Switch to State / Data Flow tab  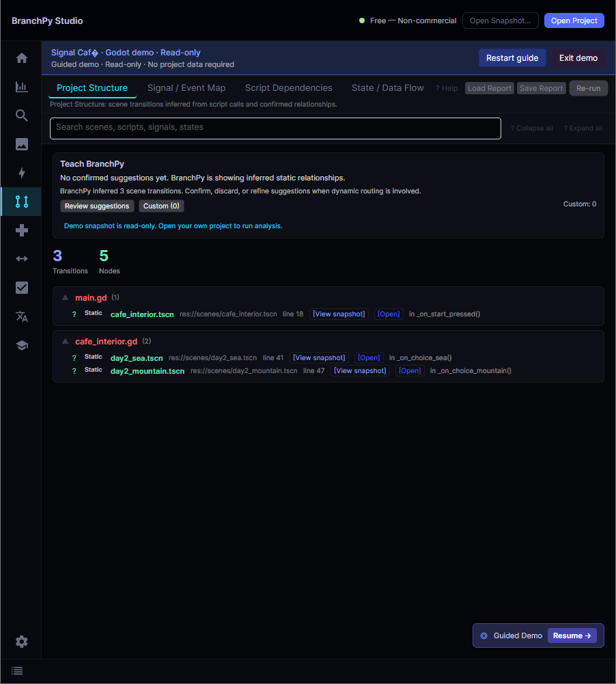388,88
